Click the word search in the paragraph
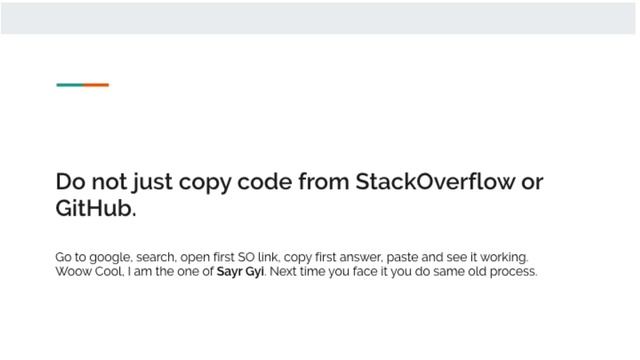The image size is (640, 360). coord(156,257)
